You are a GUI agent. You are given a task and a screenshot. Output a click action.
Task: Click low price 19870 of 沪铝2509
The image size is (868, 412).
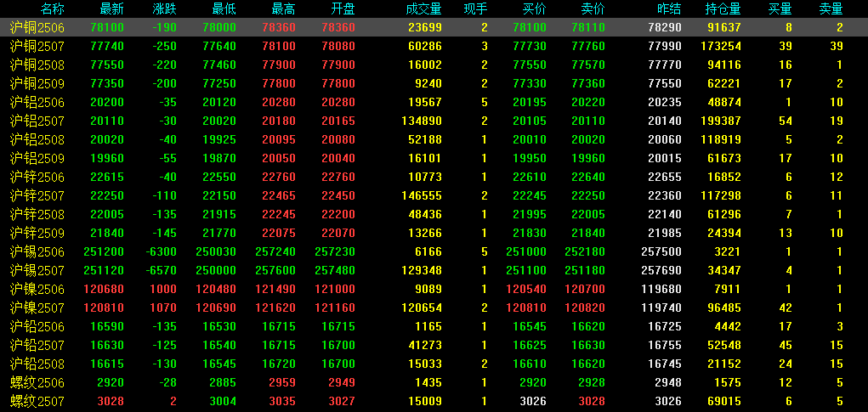click(x=218, y=159)
